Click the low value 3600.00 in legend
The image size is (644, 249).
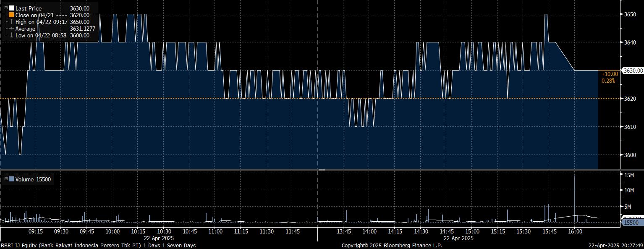[80, 35]
